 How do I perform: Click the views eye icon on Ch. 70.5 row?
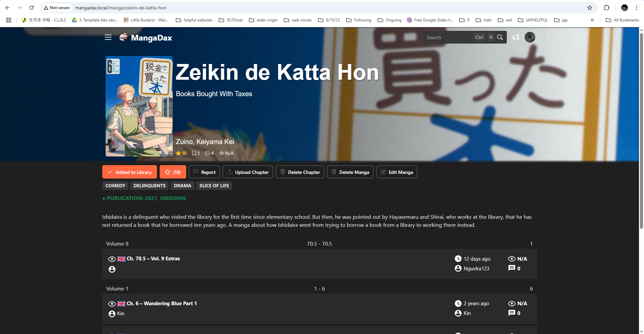point(512,259)
